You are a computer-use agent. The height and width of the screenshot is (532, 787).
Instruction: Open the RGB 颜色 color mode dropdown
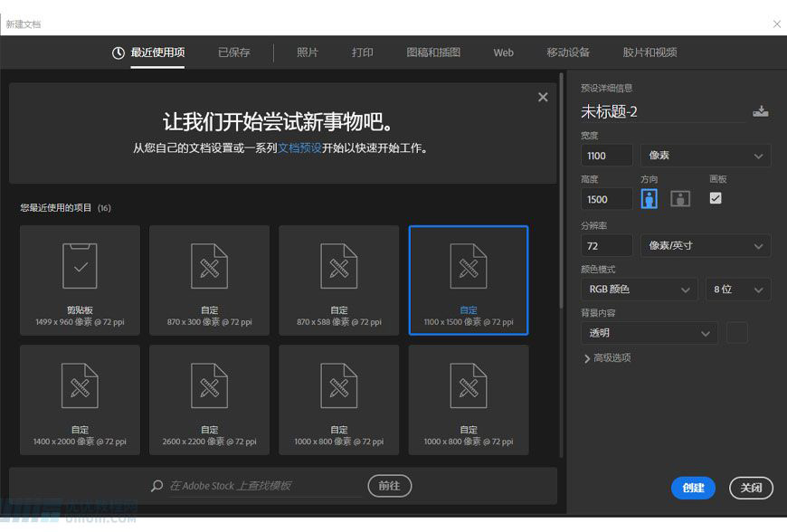639,289
